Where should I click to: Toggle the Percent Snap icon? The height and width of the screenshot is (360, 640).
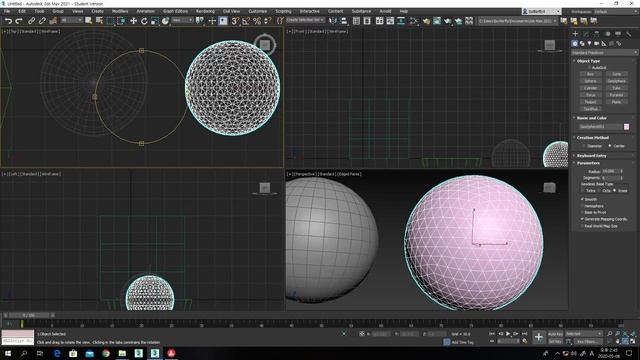click(257, 20)
